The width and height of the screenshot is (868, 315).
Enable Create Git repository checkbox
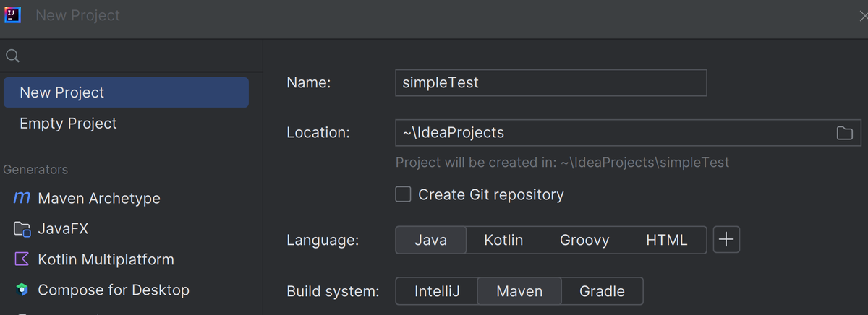[x=404, y=194]
